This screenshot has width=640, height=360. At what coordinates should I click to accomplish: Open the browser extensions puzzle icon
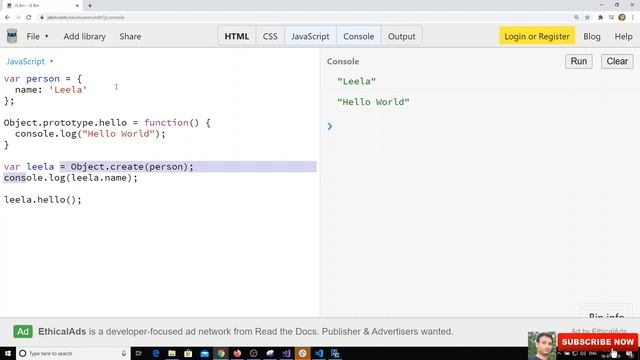[x=600, y=17]
